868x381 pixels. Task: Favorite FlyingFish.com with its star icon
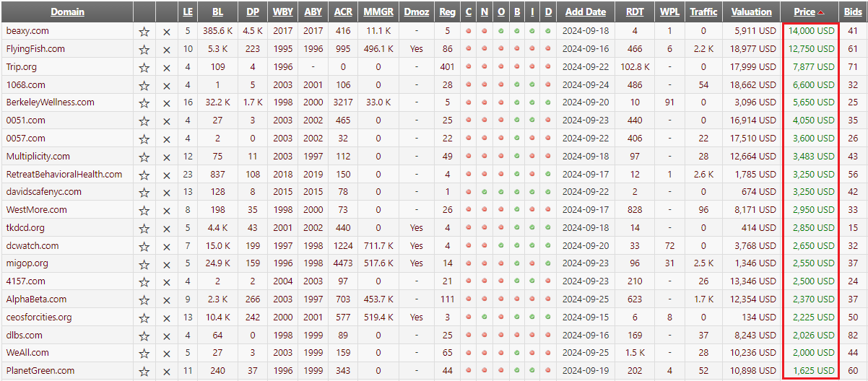pos(144,50)
